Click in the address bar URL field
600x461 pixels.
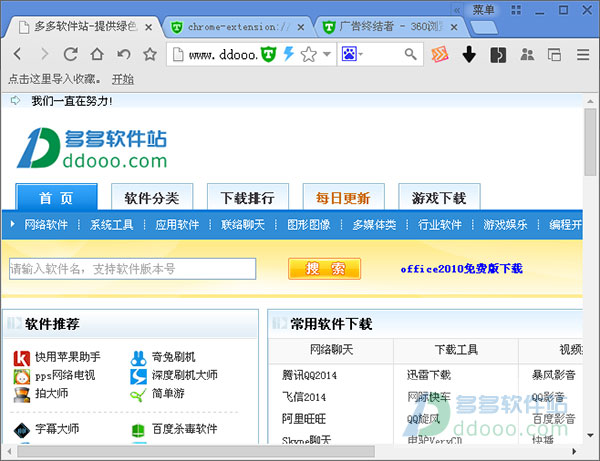[x=223, y=55]
